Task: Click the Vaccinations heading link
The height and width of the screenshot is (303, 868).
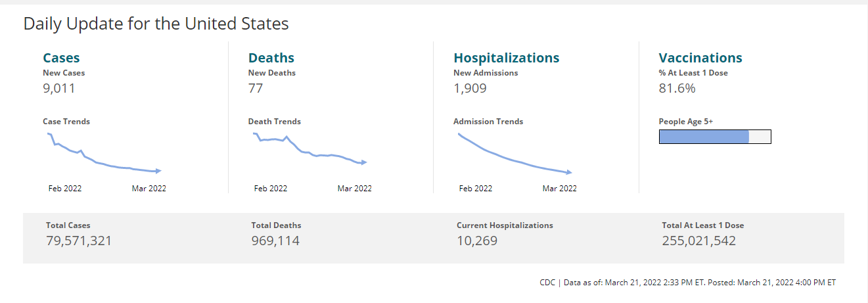Action: [700, 58]
